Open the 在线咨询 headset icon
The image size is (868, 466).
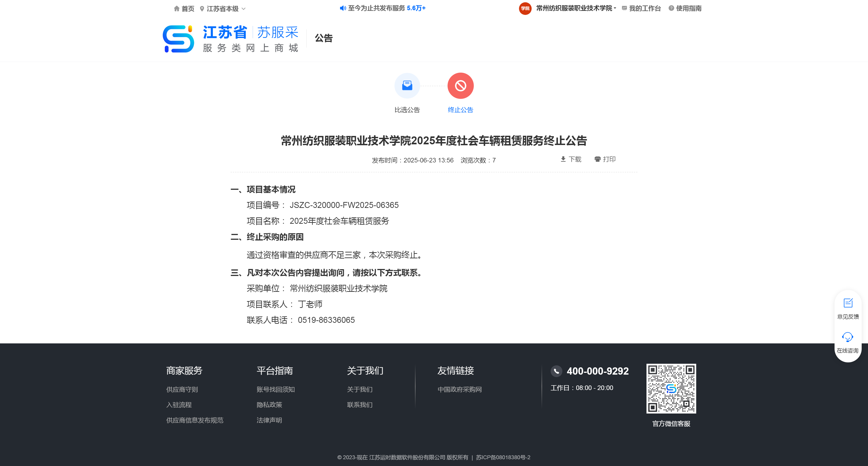(848, 337)
